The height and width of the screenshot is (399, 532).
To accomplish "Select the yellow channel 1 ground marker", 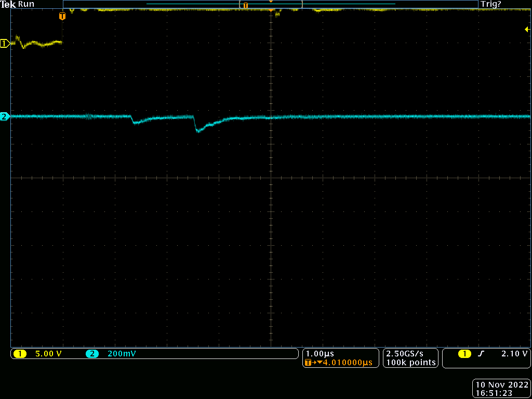I will (5, 44).
